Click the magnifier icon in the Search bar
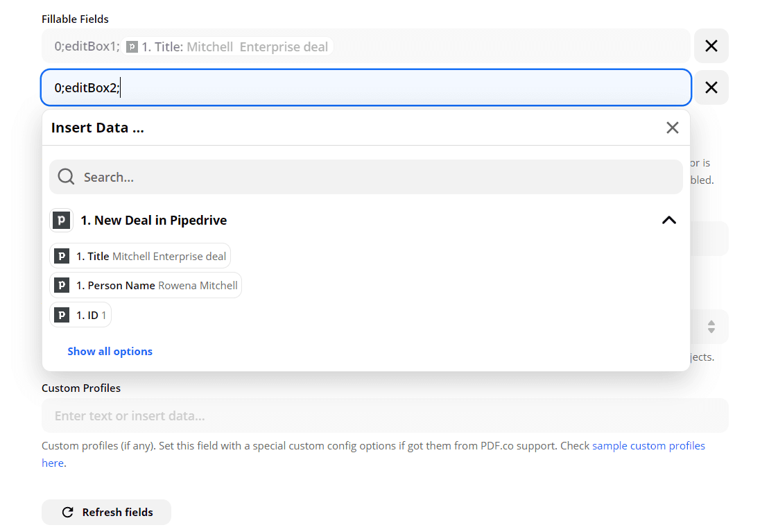769x532 pixels. pyautogui.click(x=66, y=176)
